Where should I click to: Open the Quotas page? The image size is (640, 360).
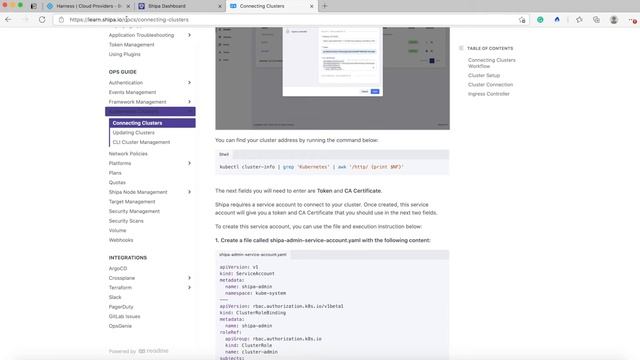[117, 182]
